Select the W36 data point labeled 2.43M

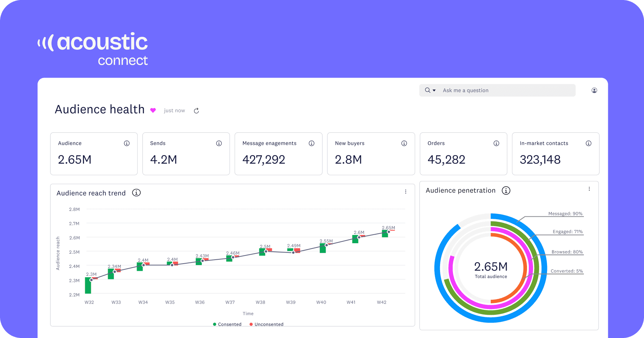[203, 261]
